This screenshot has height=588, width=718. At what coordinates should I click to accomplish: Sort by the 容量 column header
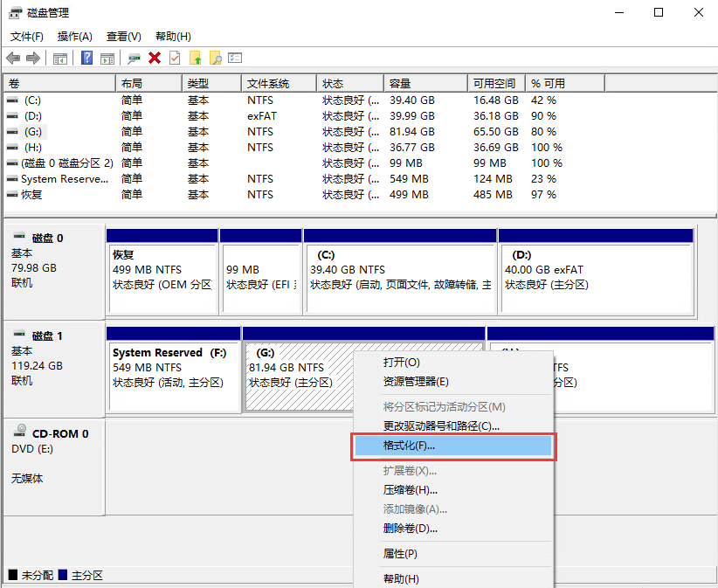point(426,83)
